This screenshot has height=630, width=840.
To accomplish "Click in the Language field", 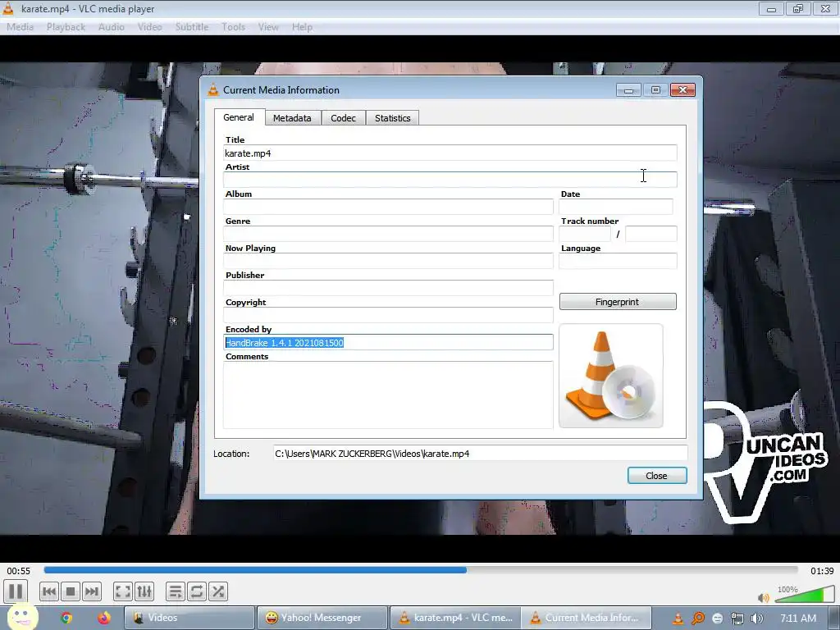I will [619, 261].
